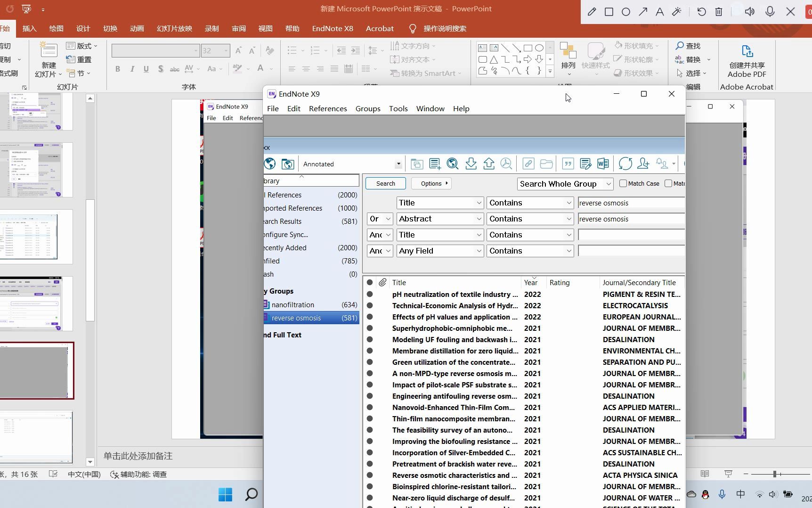Viewport: 812px width, 508px height.
Task: Click the EndNote Online Search globe icon
Action: [270, 164]
